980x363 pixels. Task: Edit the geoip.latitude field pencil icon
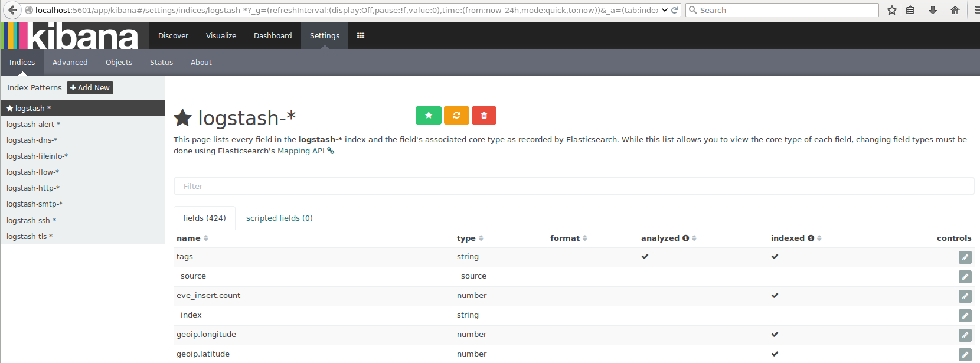[965, 355]
